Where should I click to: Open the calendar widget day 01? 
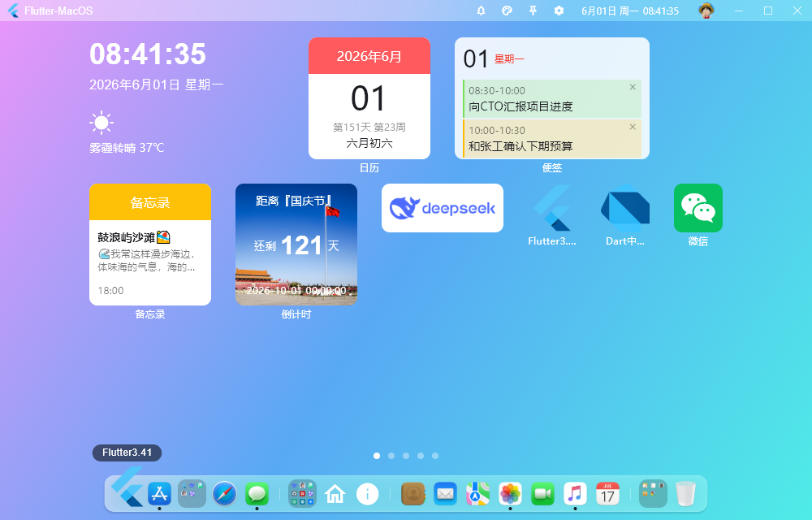pos(369,98)
